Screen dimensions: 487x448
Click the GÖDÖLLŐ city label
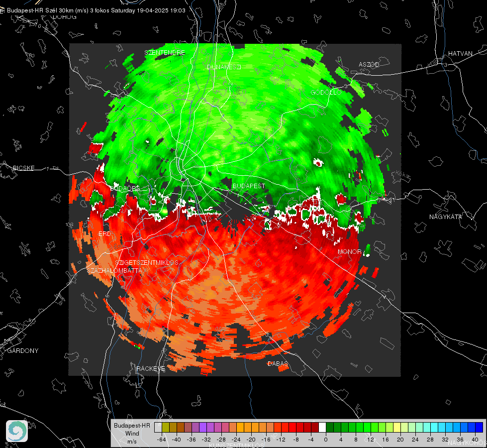click(x=326, y=92)
